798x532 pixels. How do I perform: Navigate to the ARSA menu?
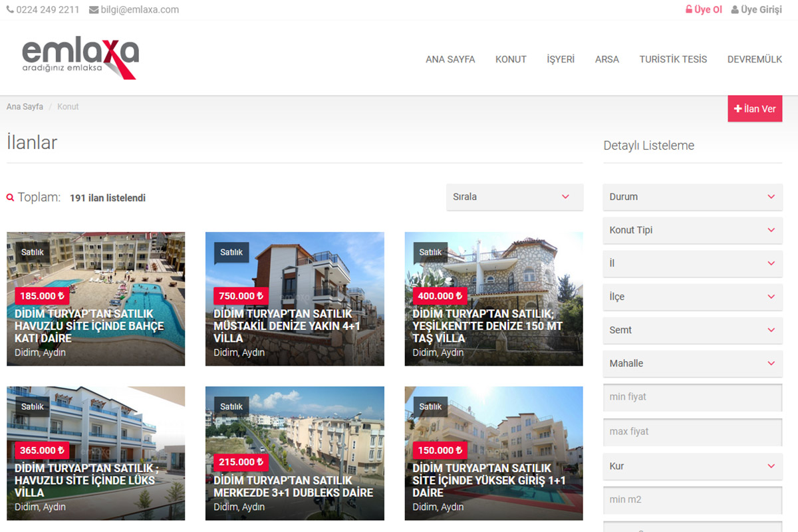(606, 59)
